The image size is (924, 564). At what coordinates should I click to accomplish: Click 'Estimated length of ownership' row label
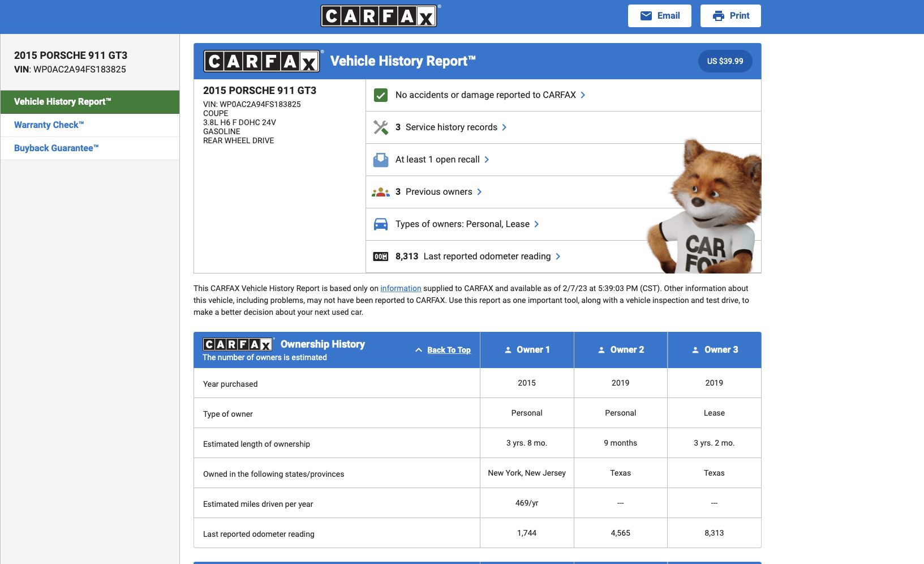point(256,444)
